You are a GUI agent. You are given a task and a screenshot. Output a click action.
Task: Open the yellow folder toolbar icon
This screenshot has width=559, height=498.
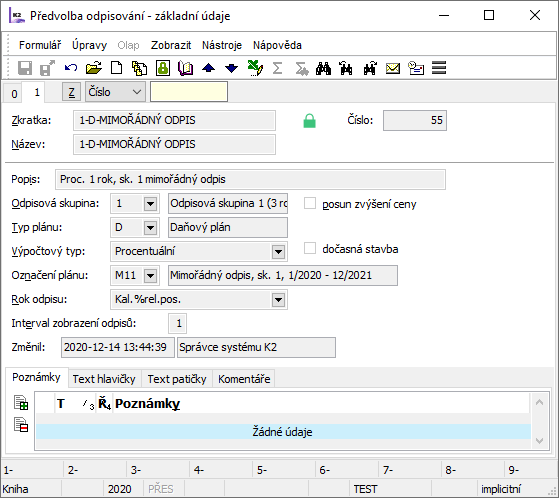pyautogui.click(x=94, y=67)
